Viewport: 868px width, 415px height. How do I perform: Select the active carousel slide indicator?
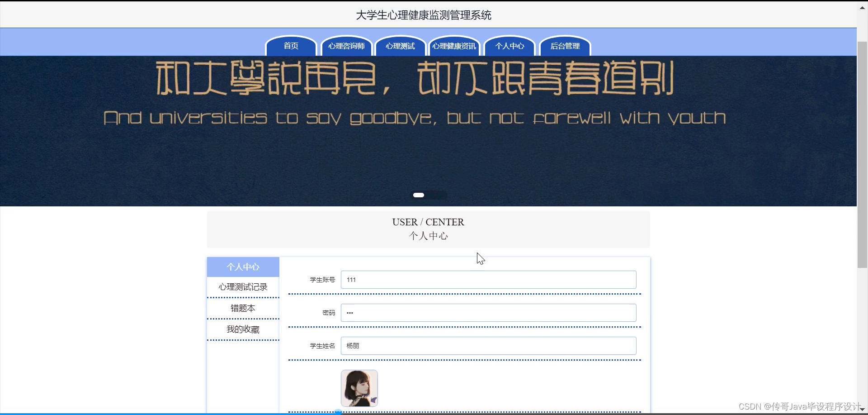tap(418, 195)
